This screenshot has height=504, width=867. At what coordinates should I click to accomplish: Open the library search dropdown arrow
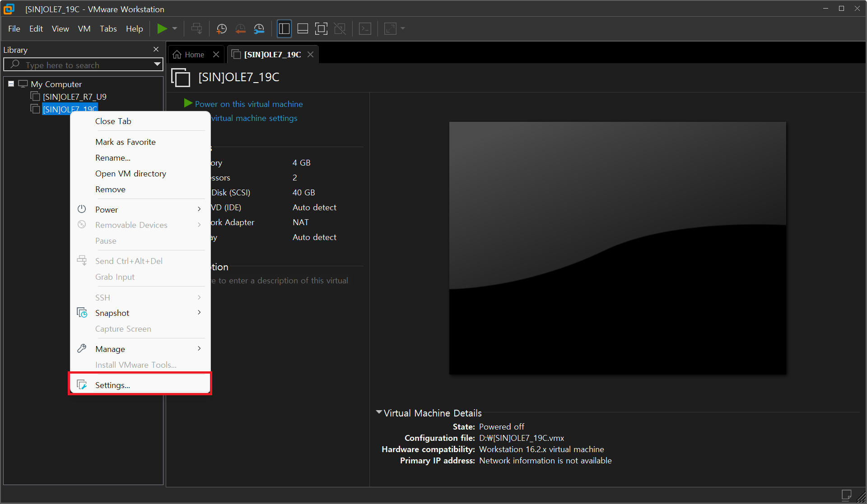pyautogui.click(x=157, y=65)
